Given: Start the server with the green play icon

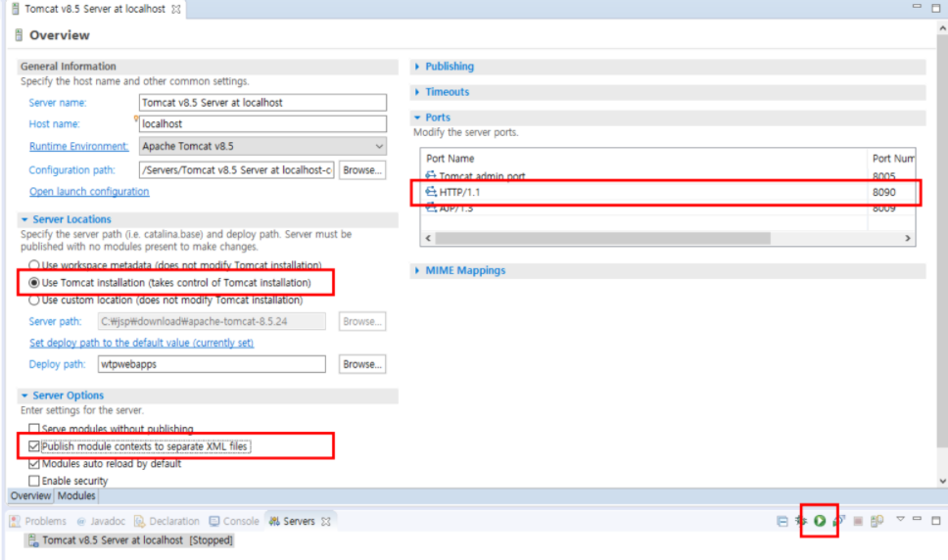Looking at the screenshot, I should [x=820, y=521].
